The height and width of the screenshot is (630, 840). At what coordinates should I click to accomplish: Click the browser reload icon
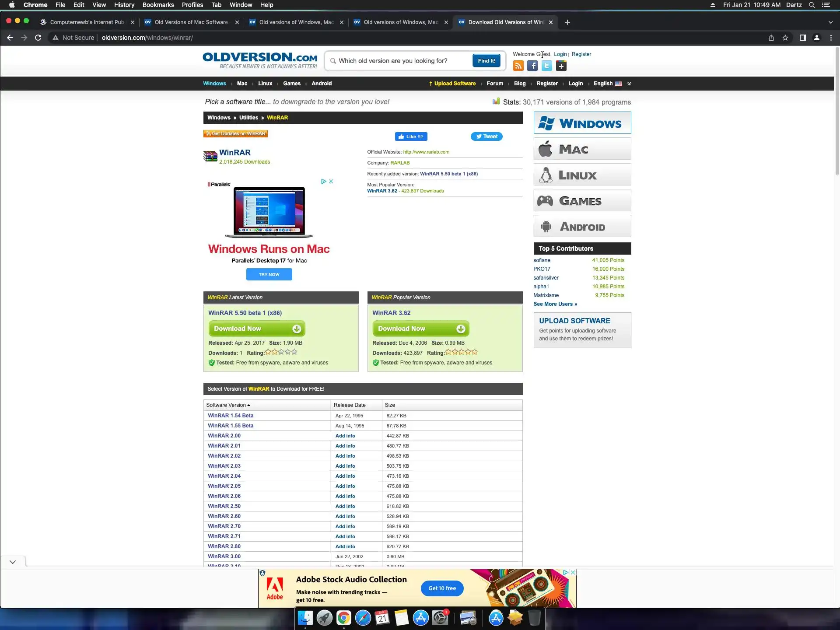pos(38,38)
